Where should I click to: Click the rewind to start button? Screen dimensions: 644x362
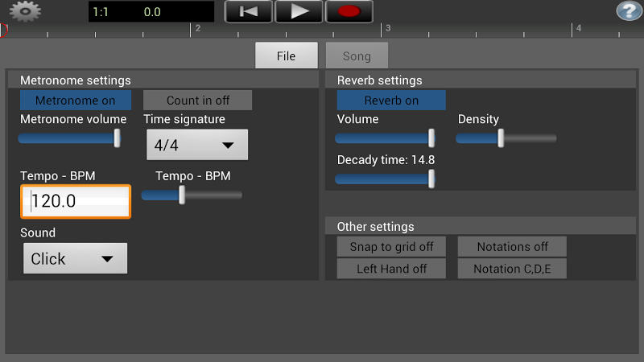click(x=249, y=11)
